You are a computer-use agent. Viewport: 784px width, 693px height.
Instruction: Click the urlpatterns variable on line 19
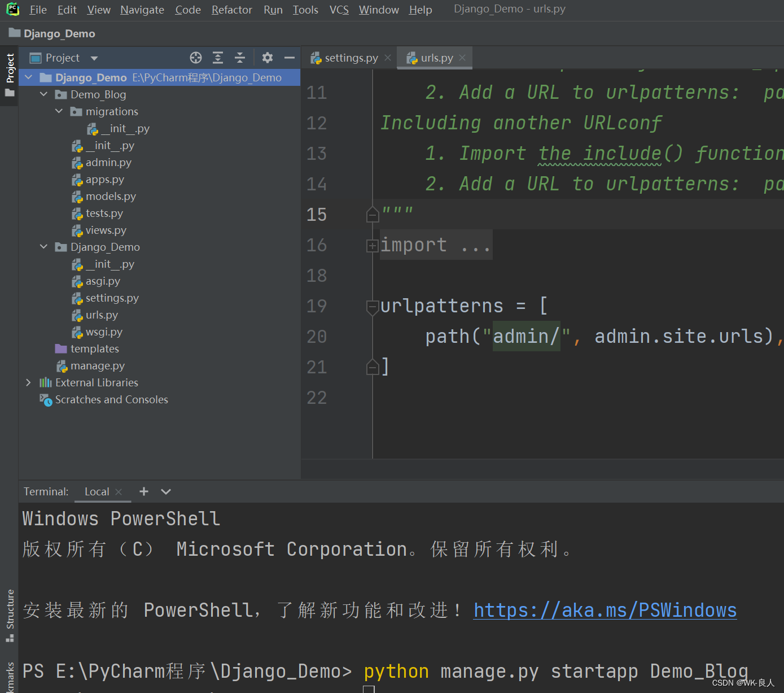click(441, 306)
